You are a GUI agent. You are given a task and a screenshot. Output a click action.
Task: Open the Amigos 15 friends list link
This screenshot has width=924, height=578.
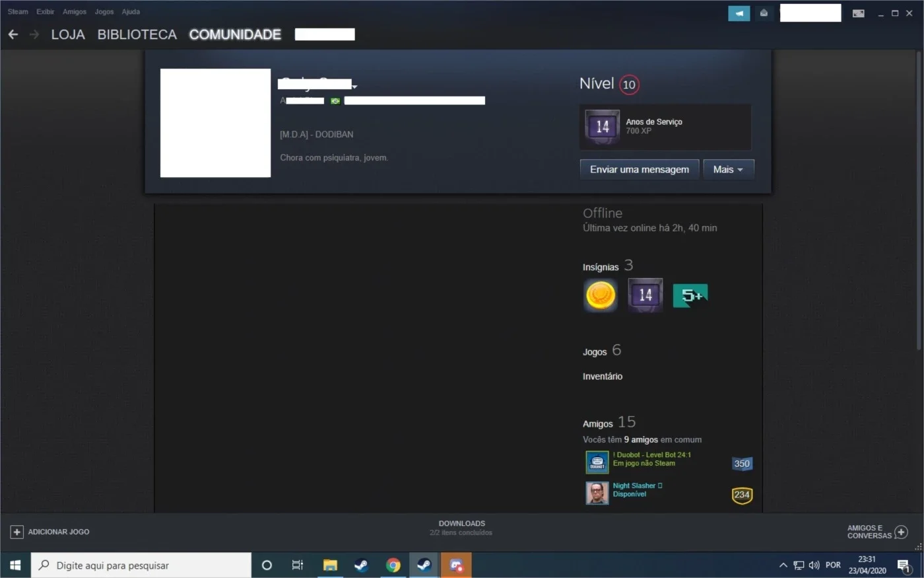tap(609, 422)
